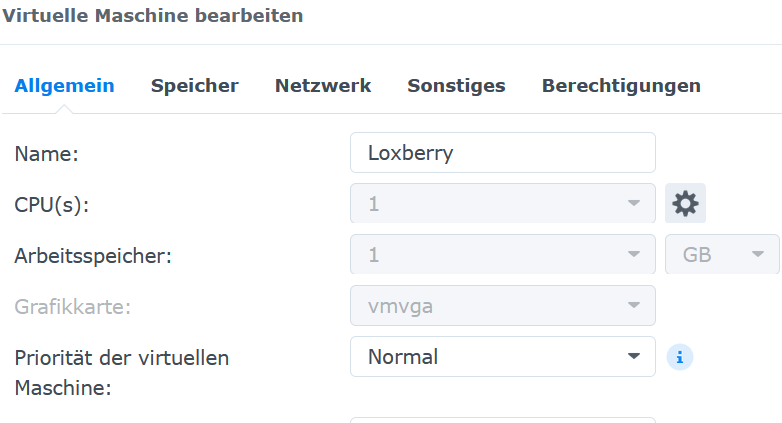Click the info icon beside priority
Image resolution: width=782 pixels, height=423 pixels.
[680, 357]
